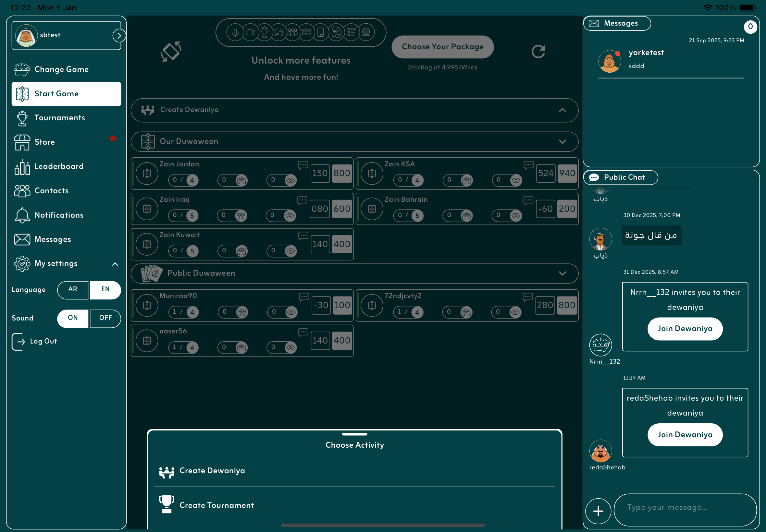This screenshot has width=766, height=532.
Task: Select Tournaments in the sidebar menu
Action: click(59, 118)
